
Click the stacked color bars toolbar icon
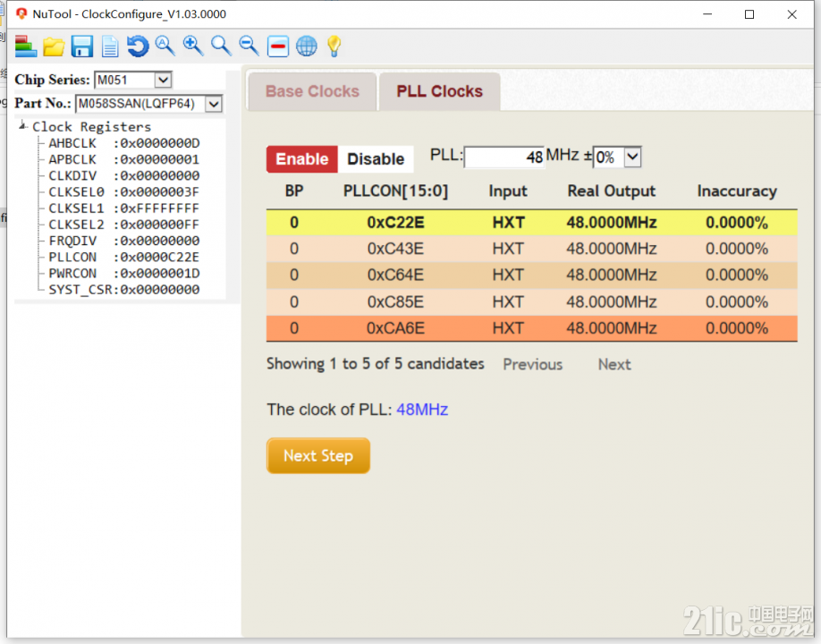click(x=25, y=47)
